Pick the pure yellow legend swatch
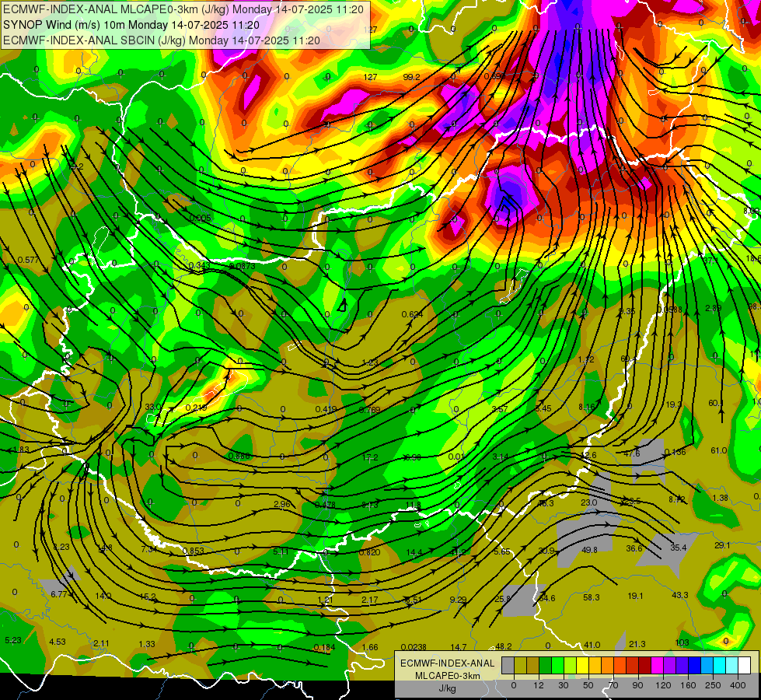 (582, 666)
